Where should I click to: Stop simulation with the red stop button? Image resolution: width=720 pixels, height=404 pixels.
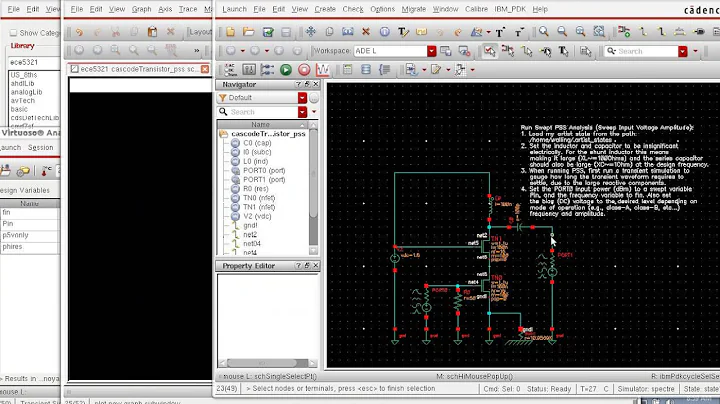pos(304,70)
